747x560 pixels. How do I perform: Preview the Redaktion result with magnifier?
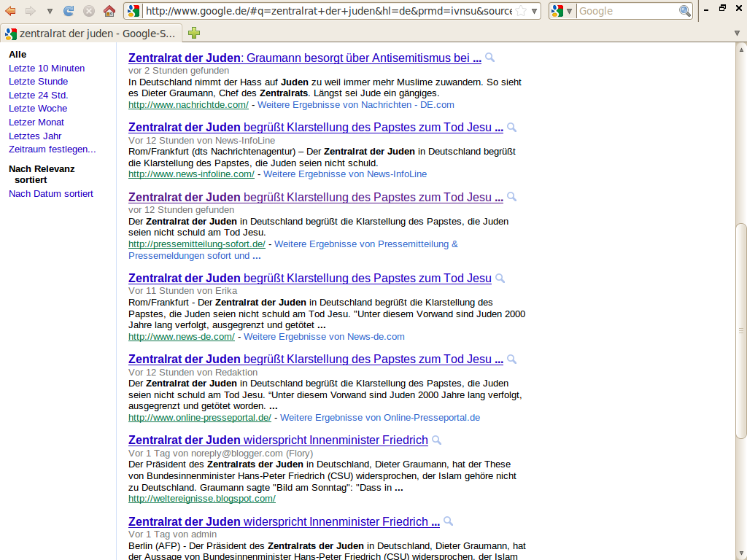[x=511, y=359]
